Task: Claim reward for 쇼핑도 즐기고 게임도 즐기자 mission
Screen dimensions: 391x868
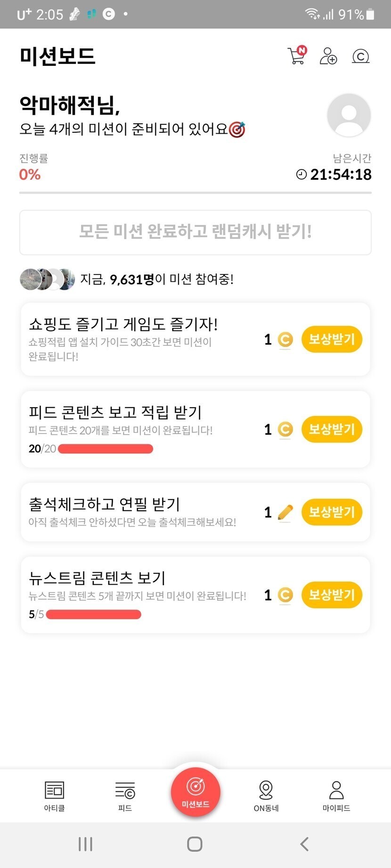Action: coord(332,339)
